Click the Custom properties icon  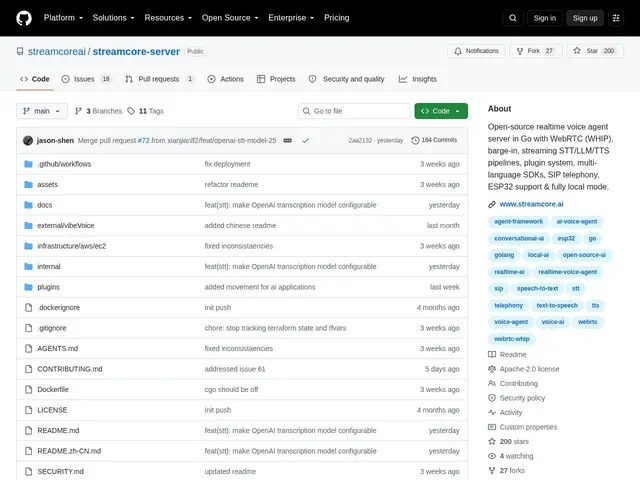(x=492, y=427)
